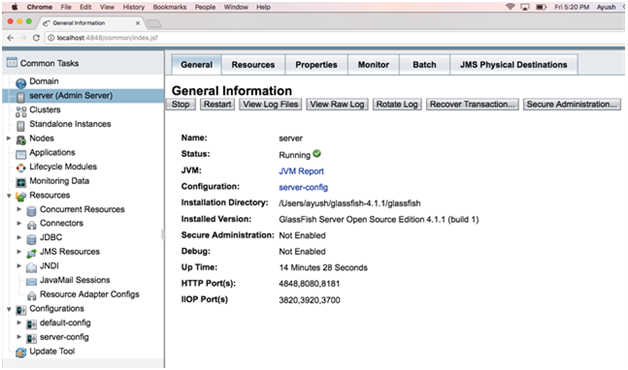
Task: Click the Lifecycle Modules icon
Action: pos(21,168)
